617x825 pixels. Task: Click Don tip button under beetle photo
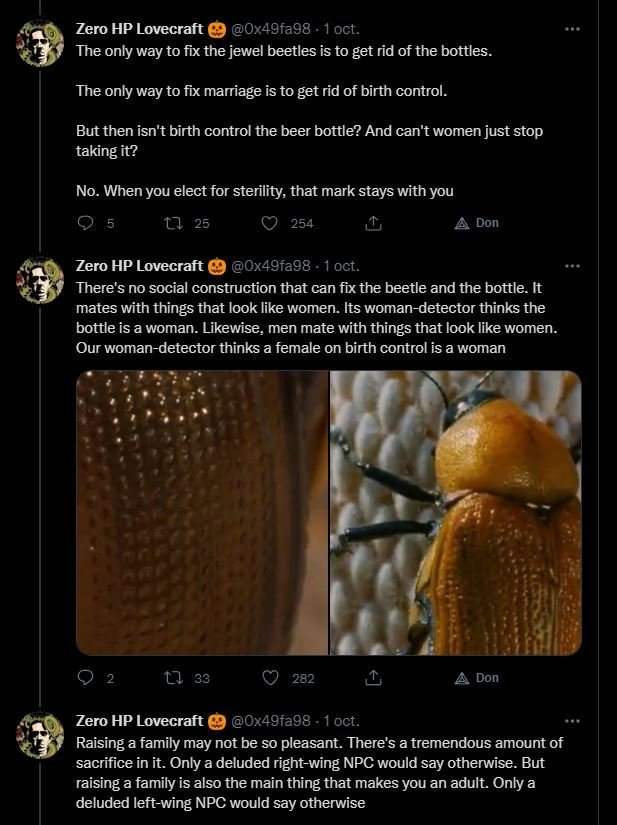(x=476, y=678)
